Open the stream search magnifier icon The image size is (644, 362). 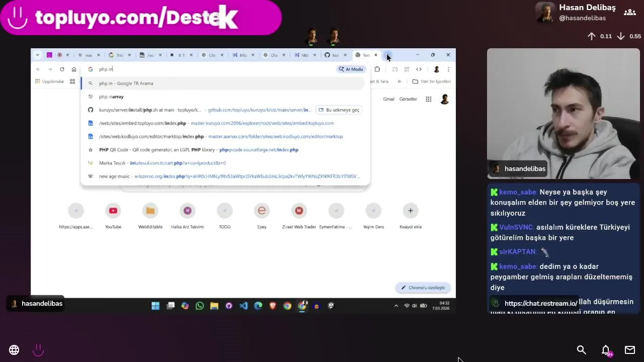click(581, 350)
